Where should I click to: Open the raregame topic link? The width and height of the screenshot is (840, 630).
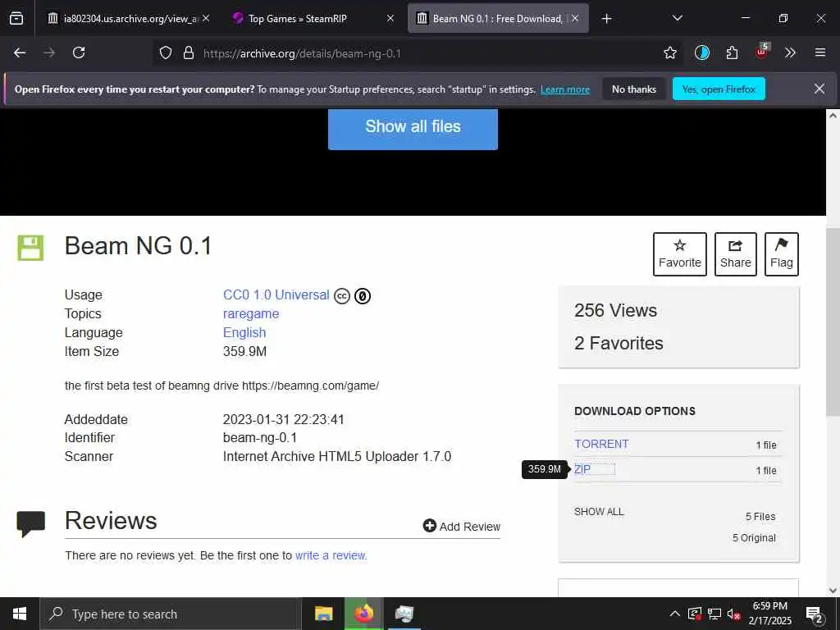pos(251,314)
